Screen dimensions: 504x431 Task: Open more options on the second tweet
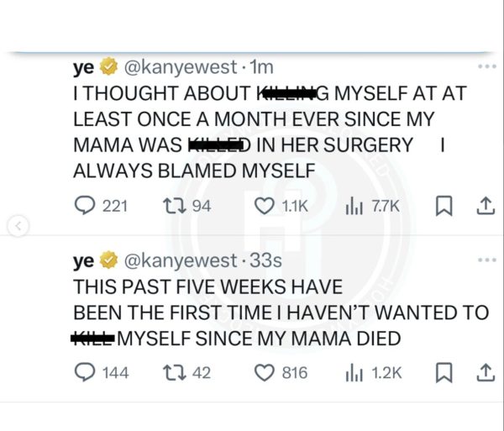(x=486, y=260)
